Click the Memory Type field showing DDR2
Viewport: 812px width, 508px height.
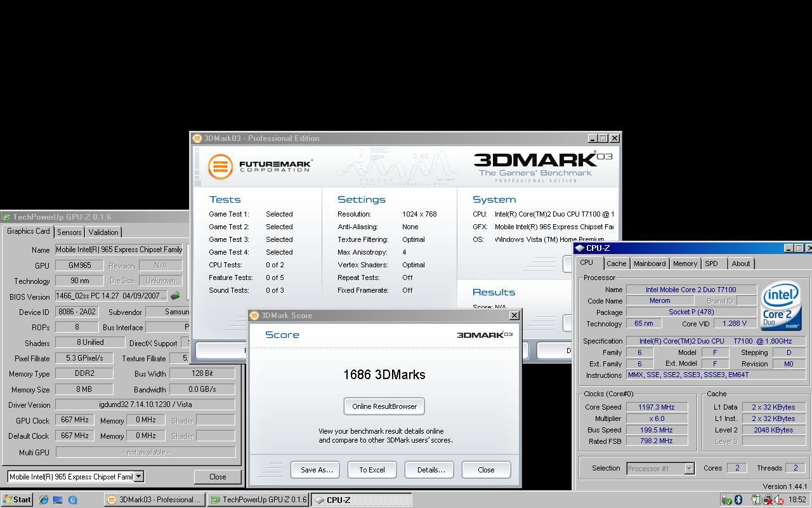coord(84,373)
